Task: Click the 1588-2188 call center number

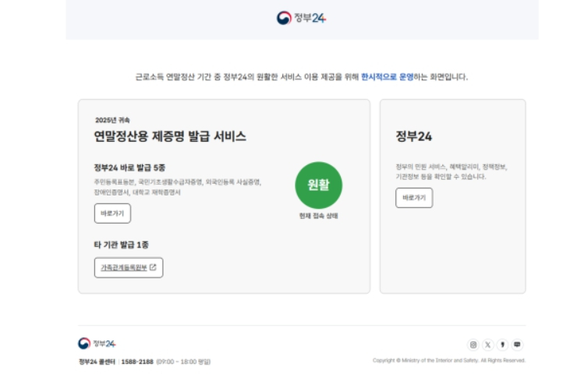Action: point(137,362)
